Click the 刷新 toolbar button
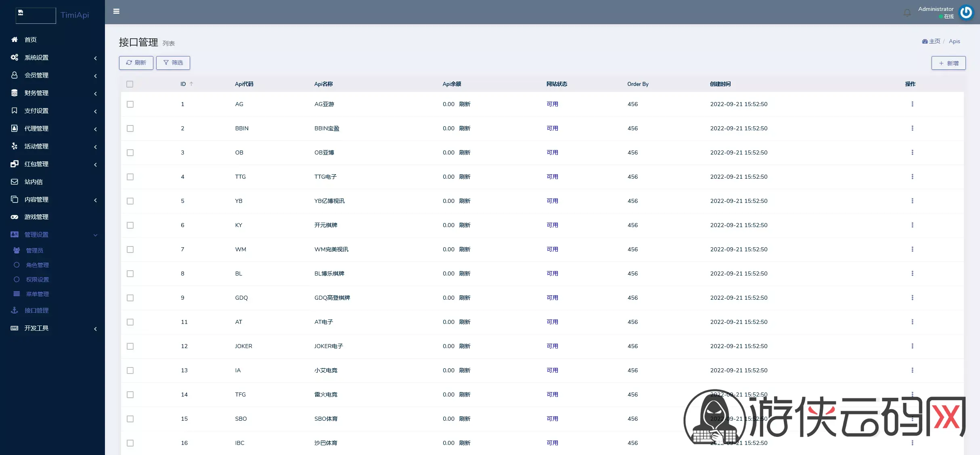Image resolution: width=980 pixels, height=455 pixels. tap(136, 63)
